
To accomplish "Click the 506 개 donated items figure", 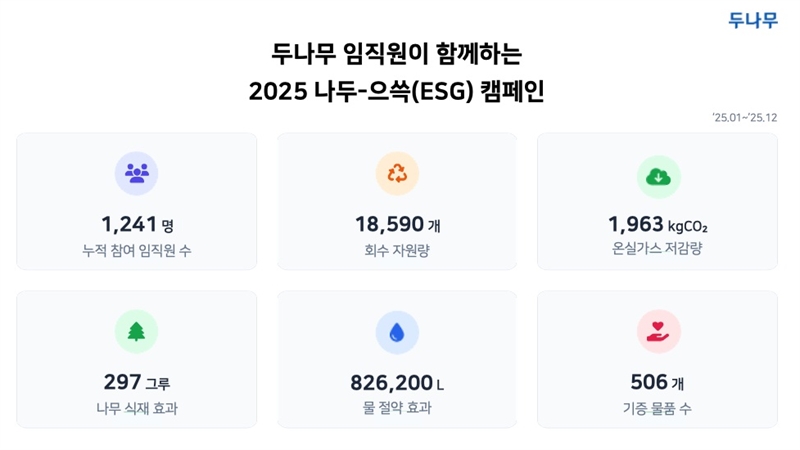I will click(x=658, y=382).
